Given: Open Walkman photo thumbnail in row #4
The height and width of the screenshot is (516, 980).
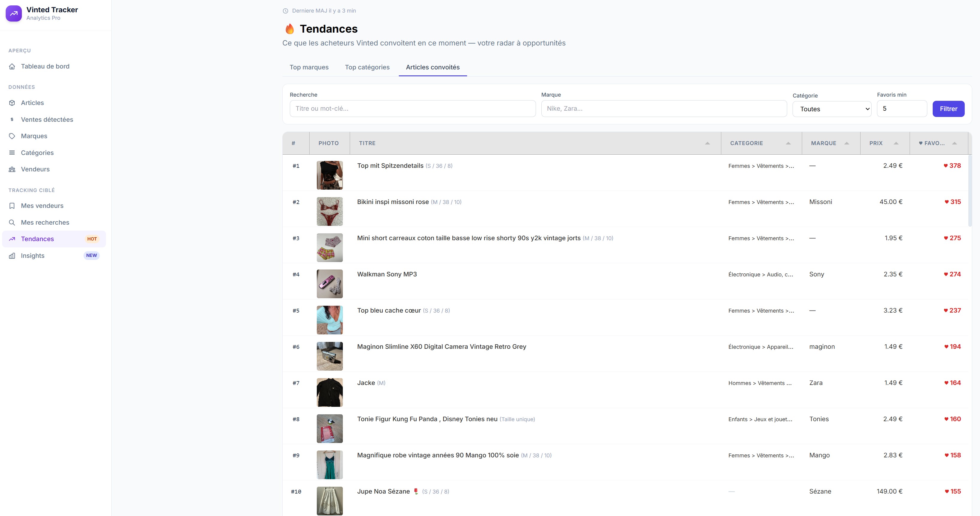Looking at the screenshot, I should click(330, 284).
